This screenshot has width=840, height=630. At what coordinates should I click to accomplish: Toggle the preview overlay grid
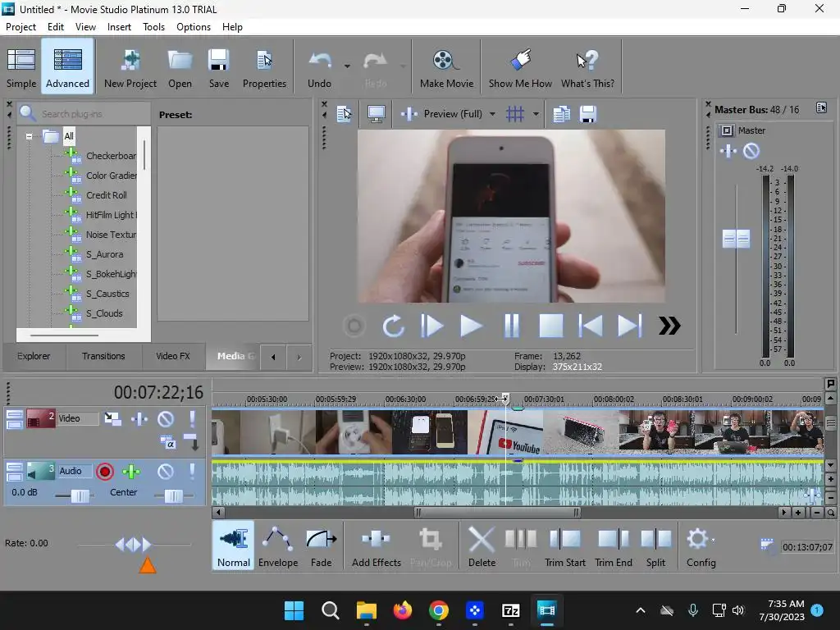pos(515,114)
